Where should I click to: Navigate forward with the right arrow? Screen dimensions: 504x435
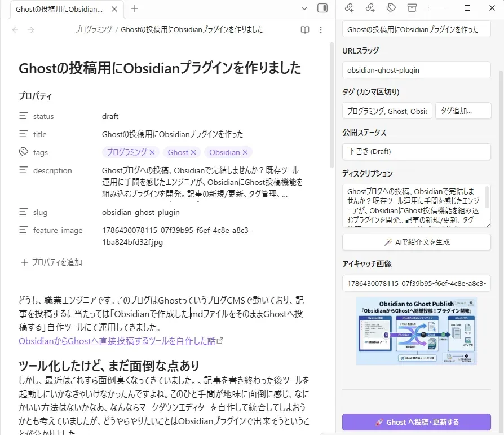(31, 30)
